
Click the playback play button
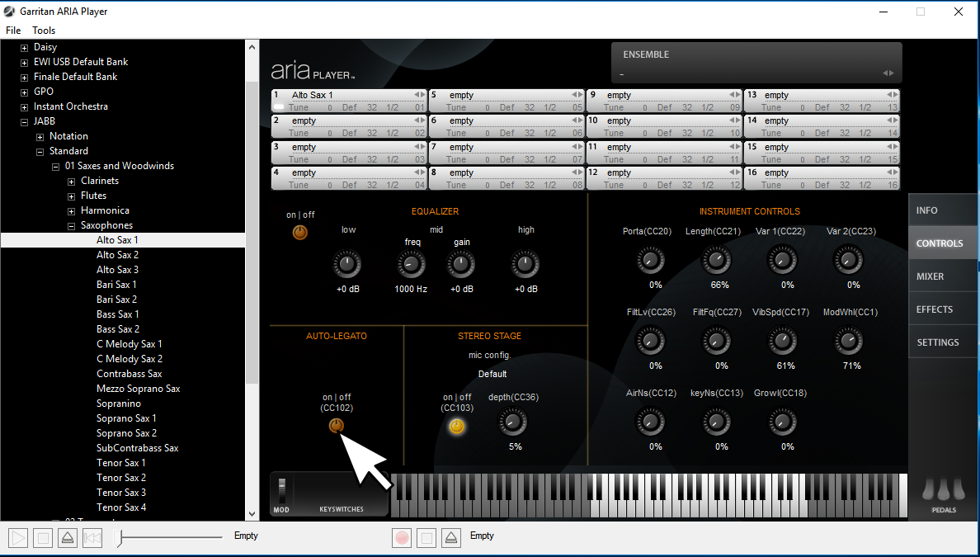(x=17, y=539)
